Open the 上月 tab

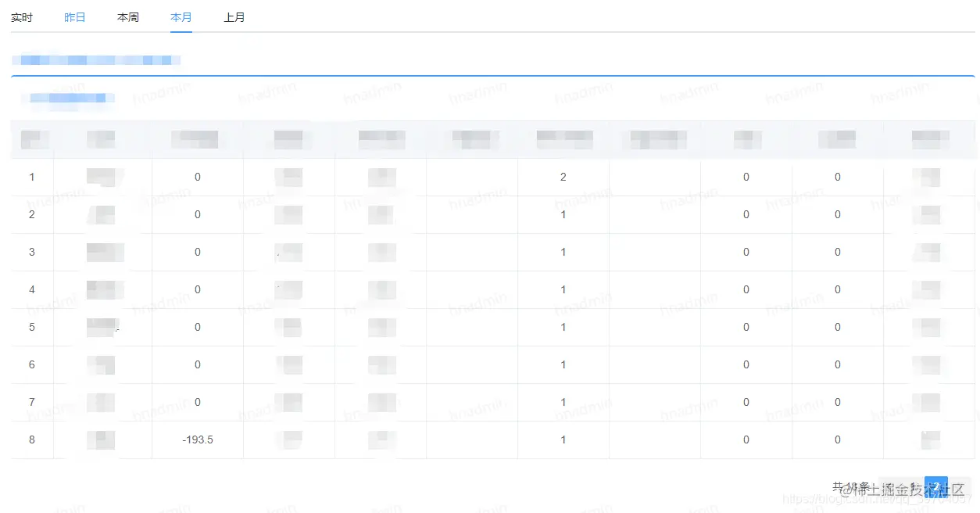point(234,17)
